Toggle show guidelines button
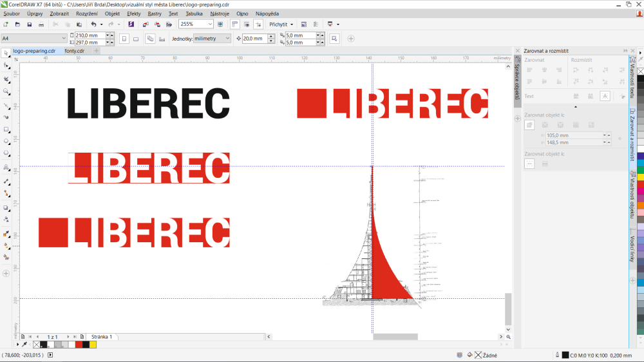 [x=258, y=24]
